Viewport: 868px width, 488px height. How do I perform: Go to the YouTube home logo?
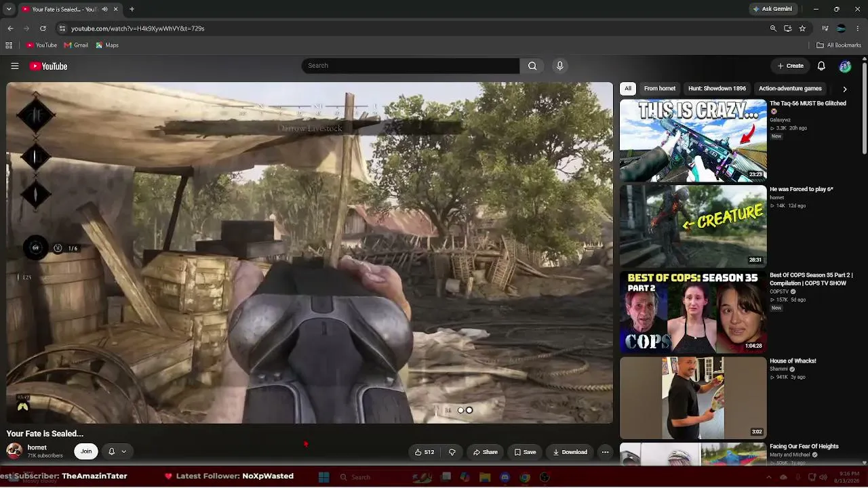point(48,66)
